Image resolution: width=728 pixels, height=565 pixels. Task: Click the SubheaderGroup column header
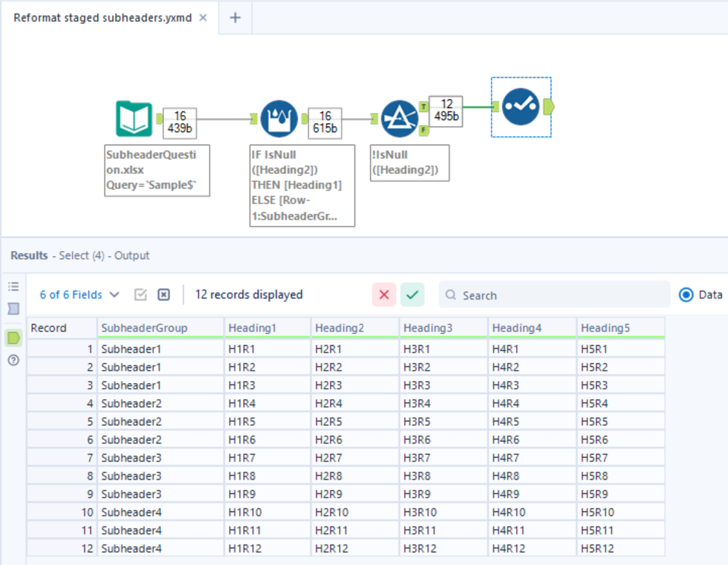(160, 328)
